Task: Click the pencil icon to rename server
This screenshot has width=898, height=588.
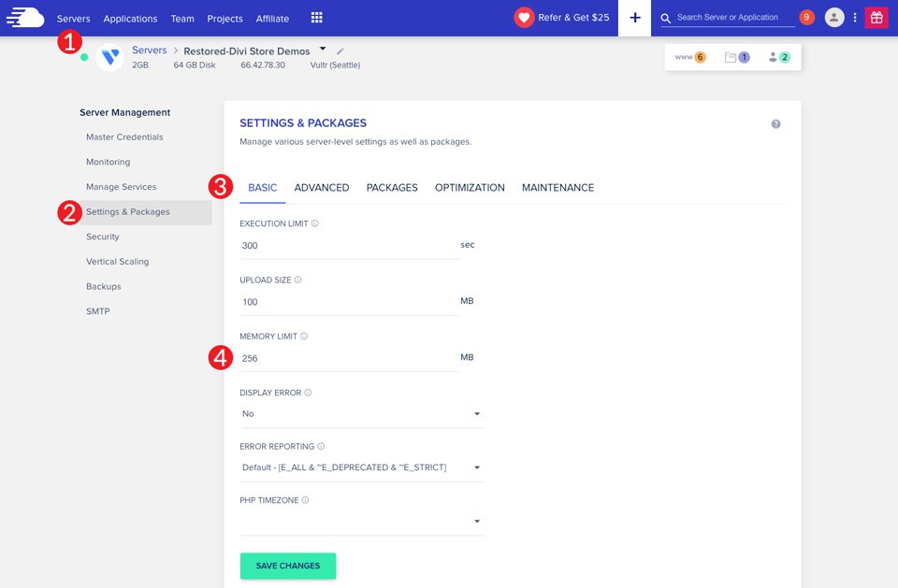Action: click(x=340, y=51)
